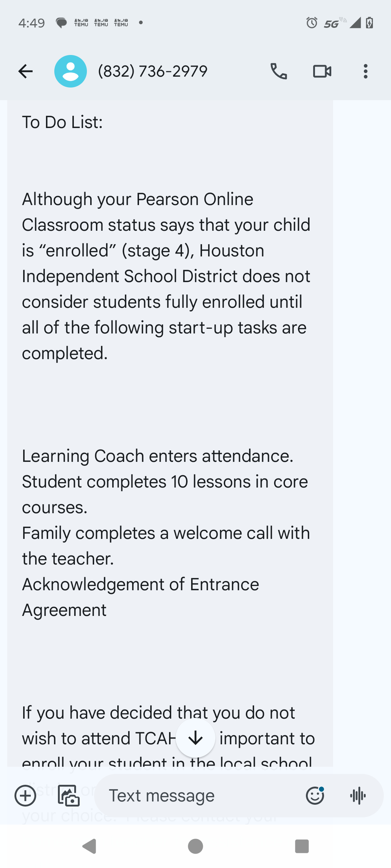Tap the battery charging indicator
This screenshot has height=868, width=391.
[369, 23]
